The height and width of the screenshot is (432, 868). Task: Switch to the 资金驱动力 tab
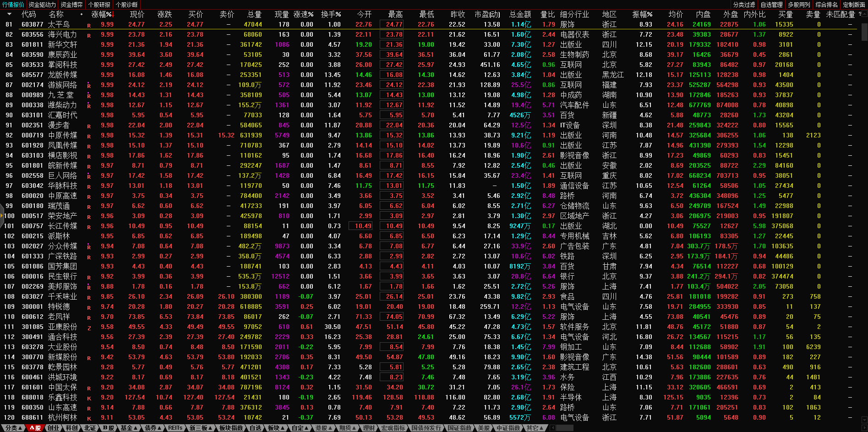click(x=42, y=5)
